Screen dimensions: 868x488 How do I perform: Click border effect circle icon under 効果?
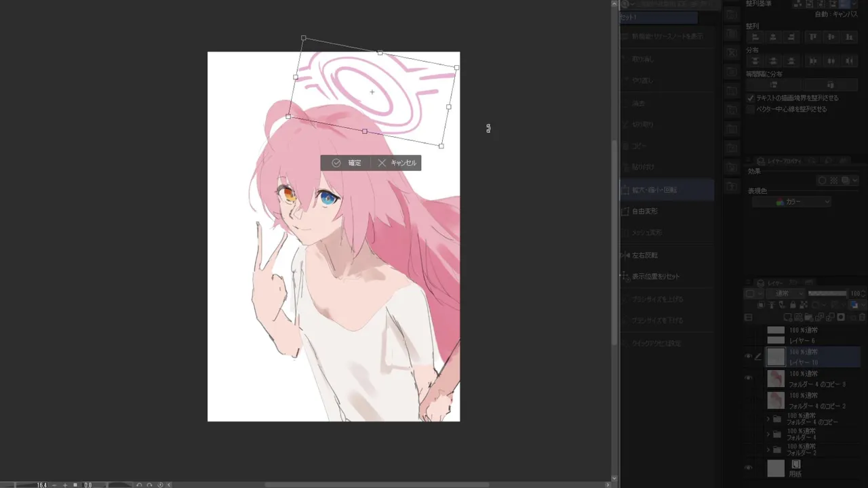point(823,180)
